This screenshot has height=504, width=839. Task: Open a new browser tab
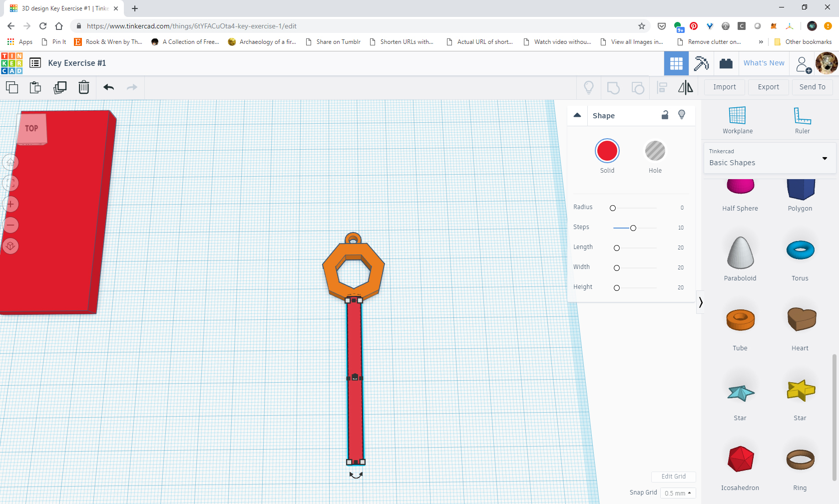[x=135, y=8]
